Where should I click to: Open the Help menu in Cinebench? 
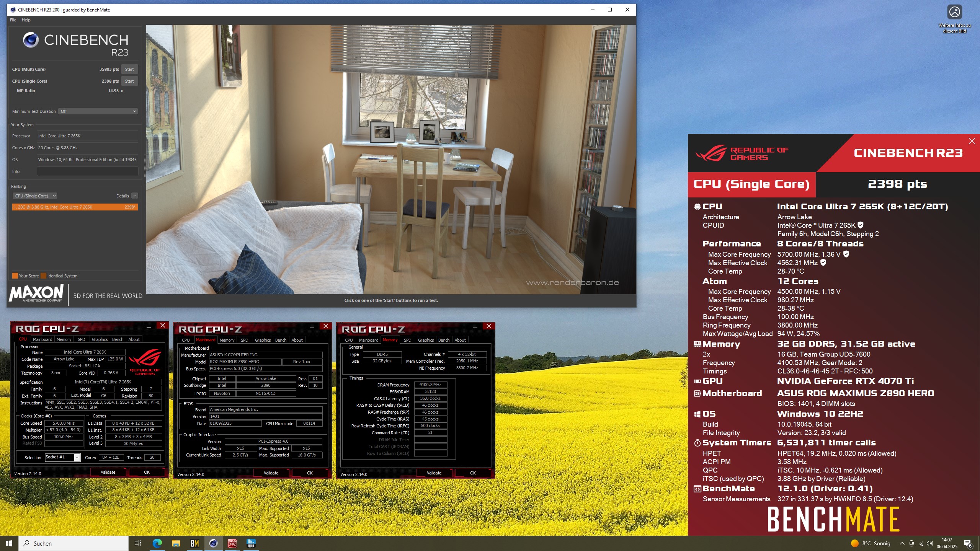26,20
